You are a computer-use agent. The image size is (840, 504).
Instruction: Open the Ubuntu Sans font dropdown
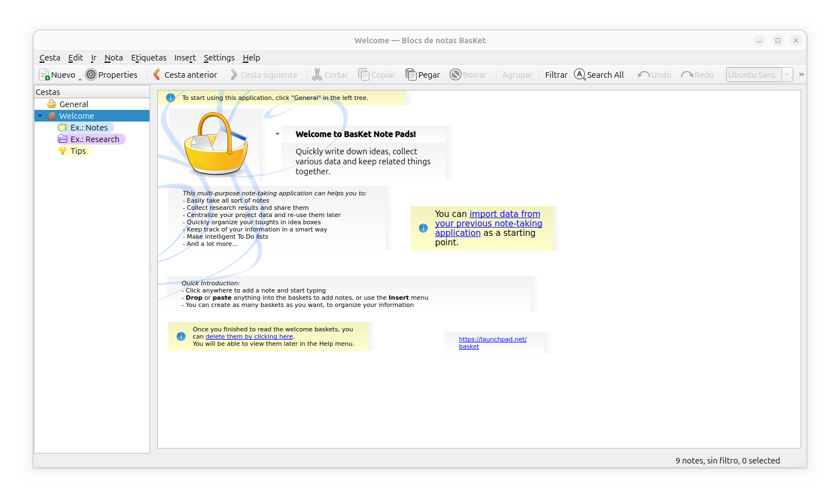point(787,74)
